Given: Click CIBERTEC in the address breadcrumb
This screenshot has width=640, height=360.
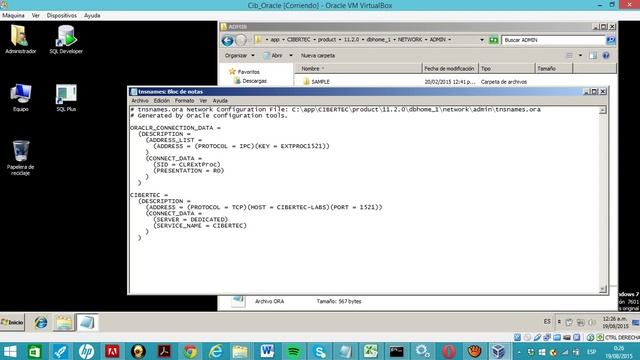Looking at the screenshot, I should pyautogui.click(x=298, y=40).
